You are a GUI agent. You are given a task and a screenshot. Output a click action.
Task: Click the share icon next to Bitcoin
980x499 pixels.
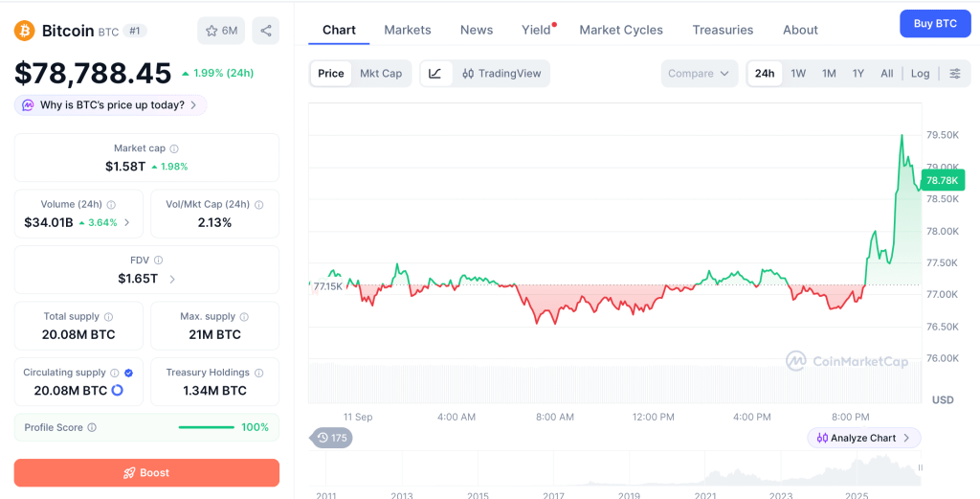266,31
